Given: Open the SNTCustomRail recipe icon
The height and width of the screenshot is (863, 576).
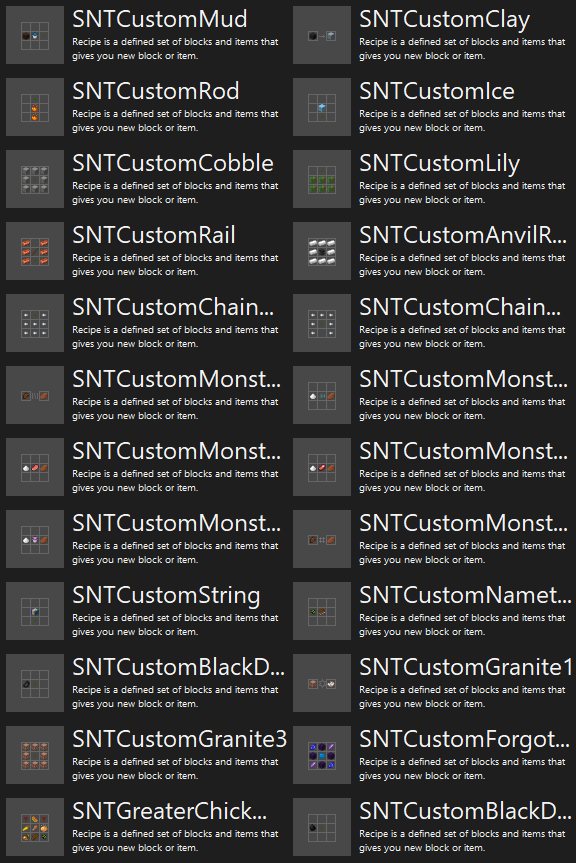Looking at the screenshot, I should (x=35, y=251).
